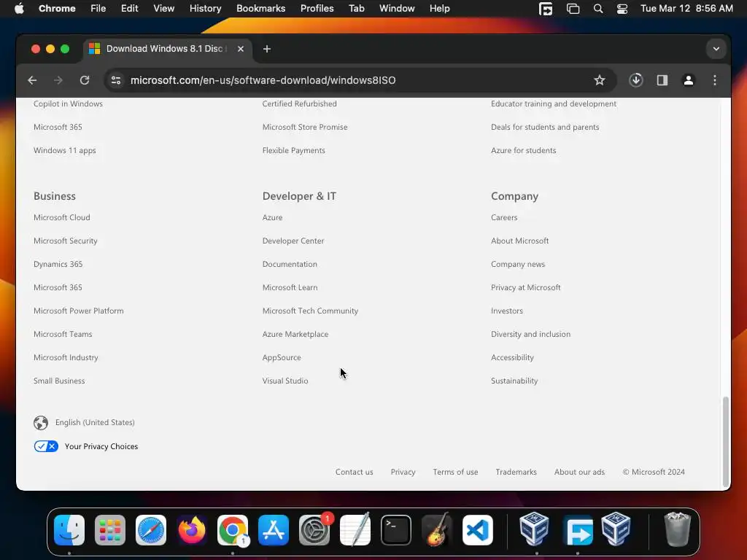
Task: Open the Azure Marketplace link
Action: pyautogui.click(x=295, y=334)
